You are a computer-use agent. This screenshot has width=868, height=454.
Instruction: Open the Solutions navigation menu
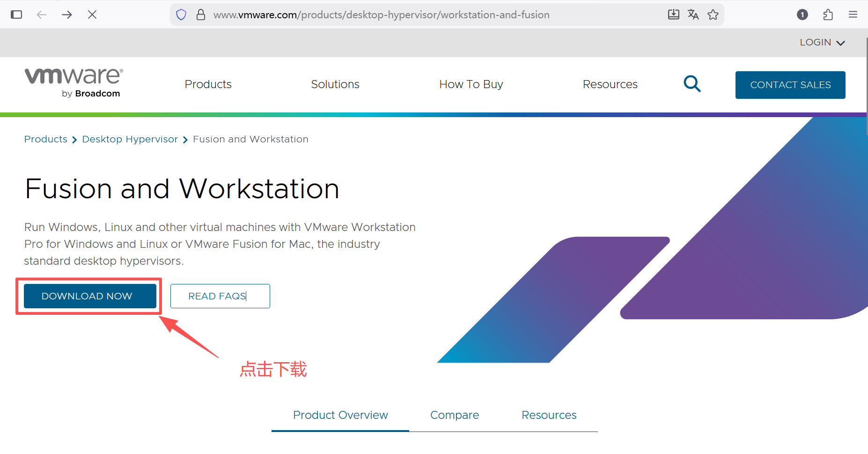tap(335, 84)
